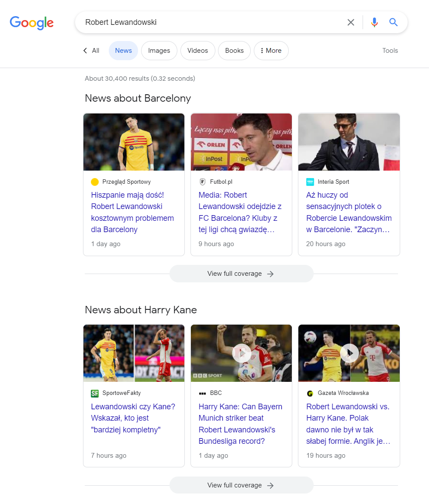Open 'Harry Kane: Can Bayern Munich striker' article
This screenshot has width=429, height=504.
pos(240,424)
